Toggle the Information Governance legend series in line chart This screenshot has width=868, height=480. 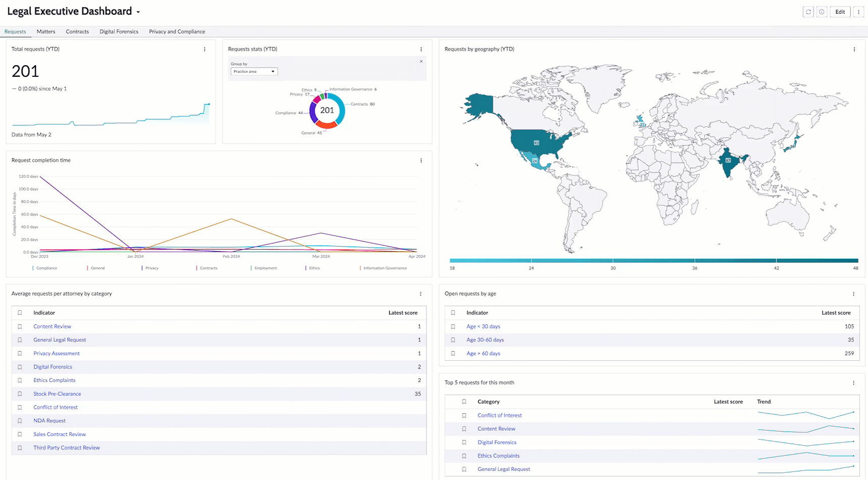coord(383,268)
